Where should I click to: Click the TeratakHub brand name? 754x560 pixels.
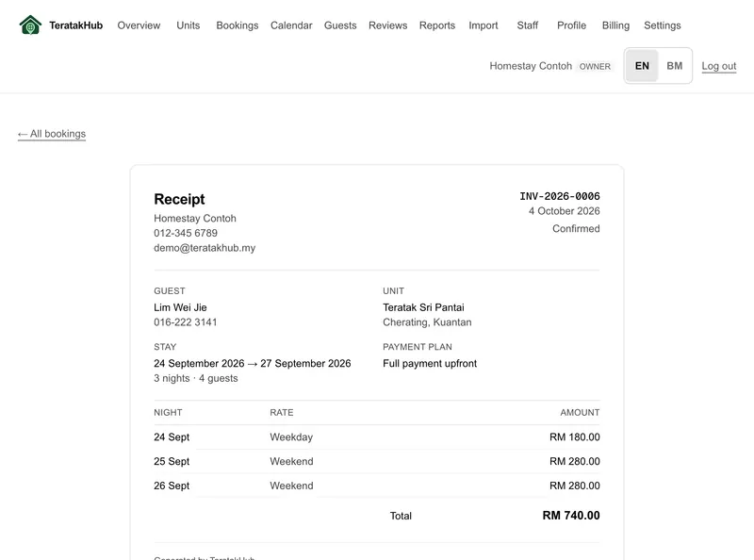tap(76, 25)
